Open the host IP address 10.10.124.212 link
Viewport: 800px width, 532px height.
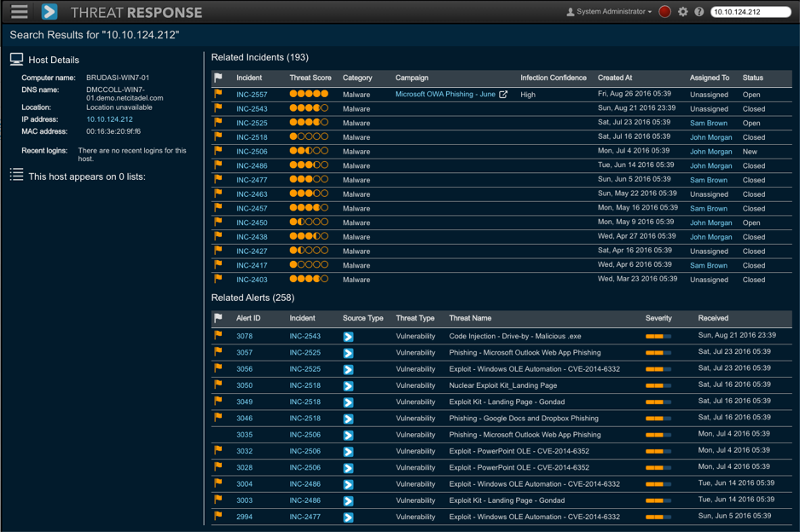[109, 119]
